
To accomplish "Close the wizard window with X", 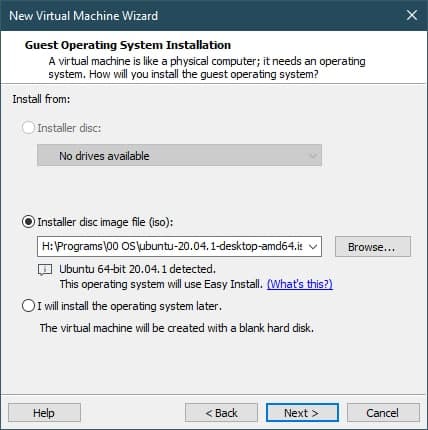I will pos(412,15).
